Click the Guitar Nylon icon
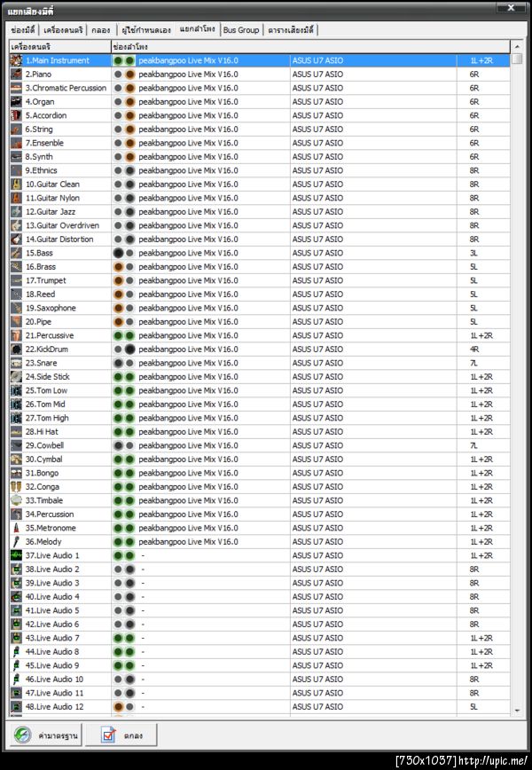The height and width of the screenshot is (770, 532). (16, 198)
